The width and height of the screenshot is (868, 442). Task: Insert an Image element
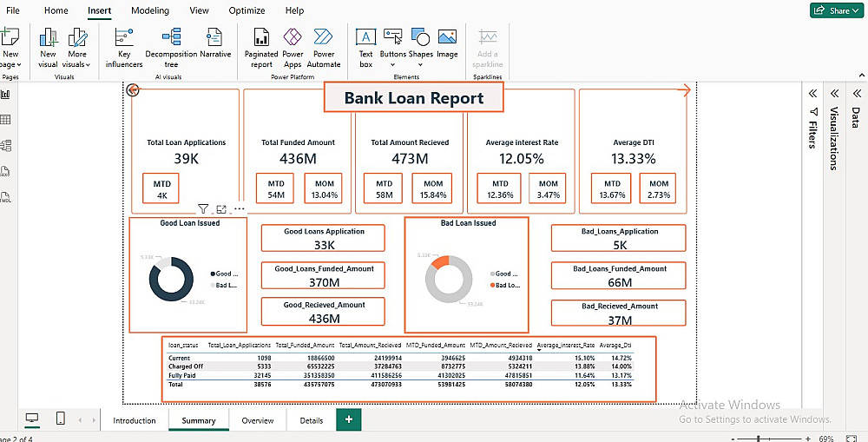pos(447,43)
